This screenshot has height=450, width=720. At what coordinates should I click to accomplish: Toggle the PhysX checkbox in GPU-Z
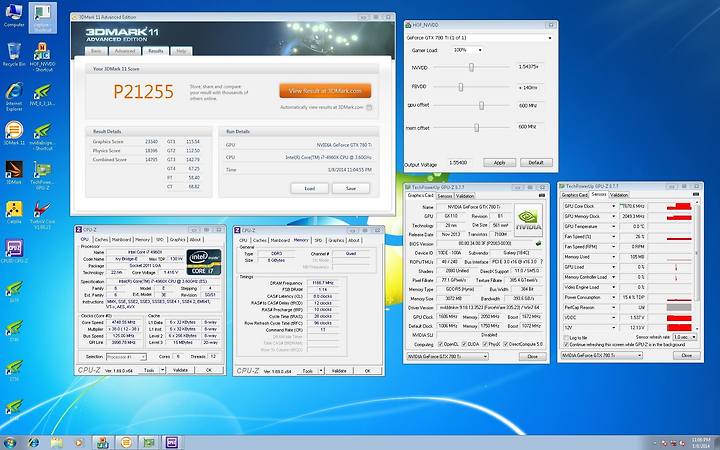tap(484, 344)
